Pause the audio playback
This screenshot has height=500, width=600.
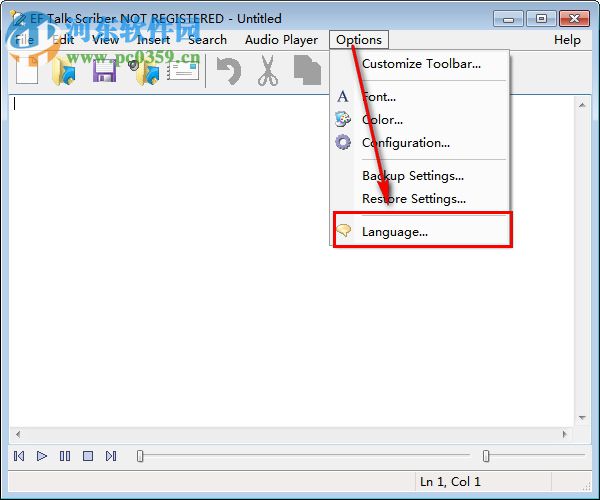(x=65, y=456)
